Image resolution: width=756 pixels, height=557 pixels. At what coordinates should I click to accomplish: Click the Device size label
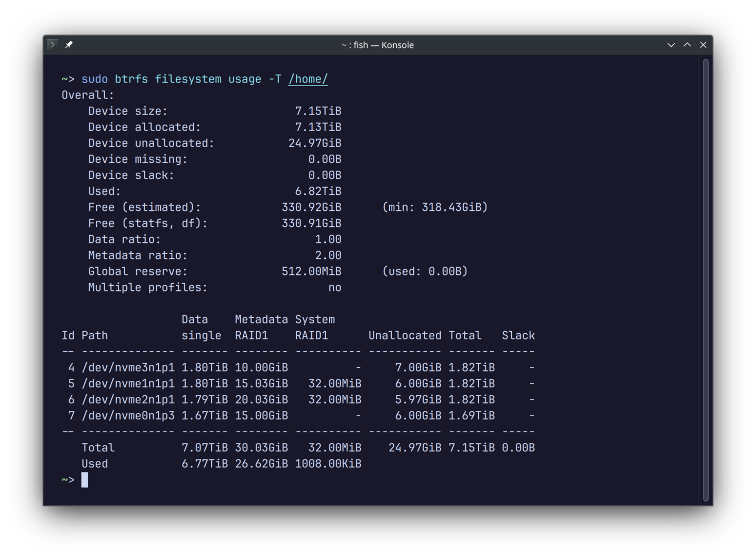click(128, 111)
